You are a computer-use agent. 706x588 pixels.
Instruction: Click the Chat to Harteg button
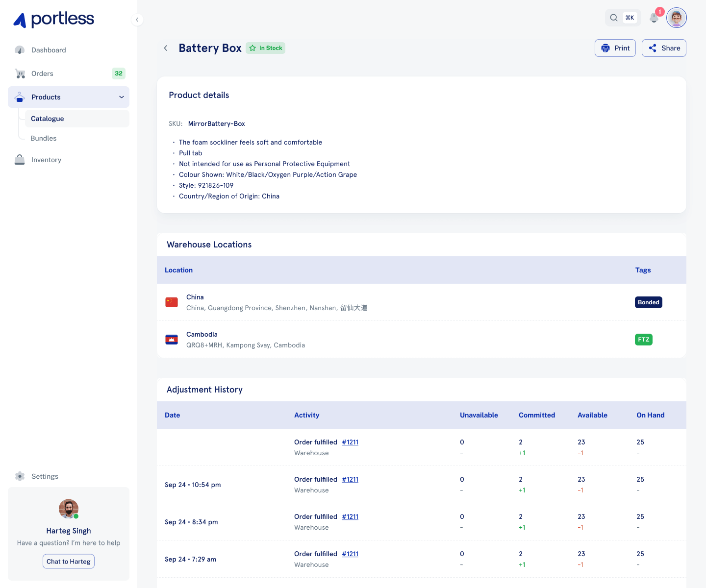(x=69, y=562)
